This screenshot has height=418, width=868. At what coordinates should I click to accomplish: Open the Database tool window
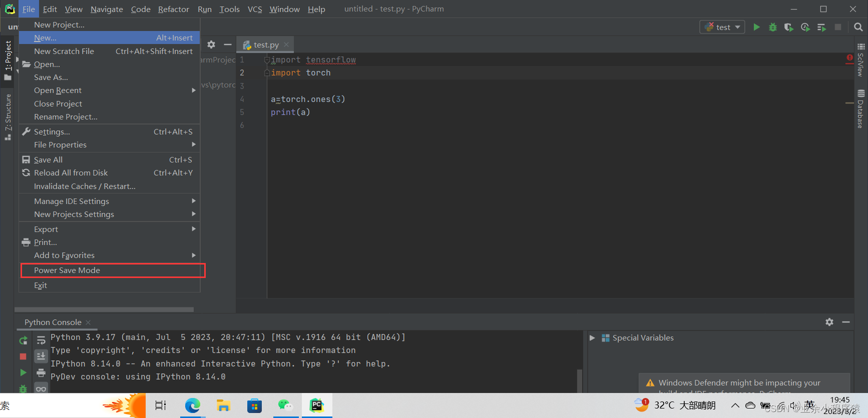[861, 109]
